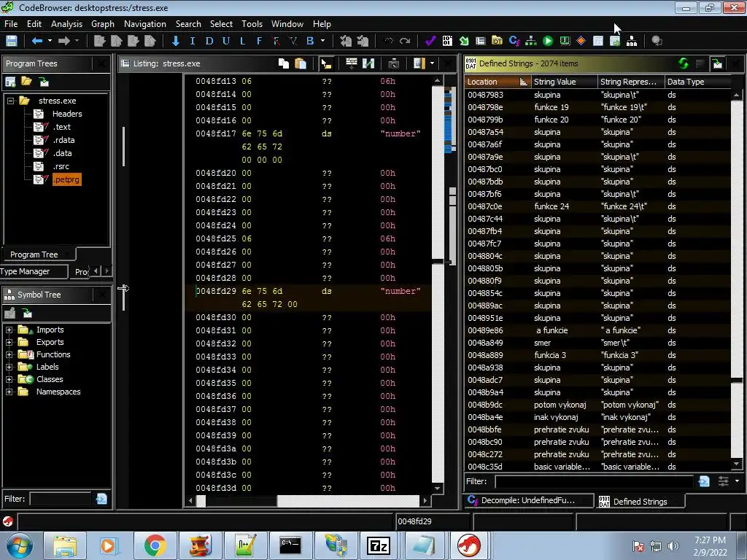Viewport: 747px width, 560px height.
Task: Open the back-navigation history dropdown arrow
Action: point(49,41)
